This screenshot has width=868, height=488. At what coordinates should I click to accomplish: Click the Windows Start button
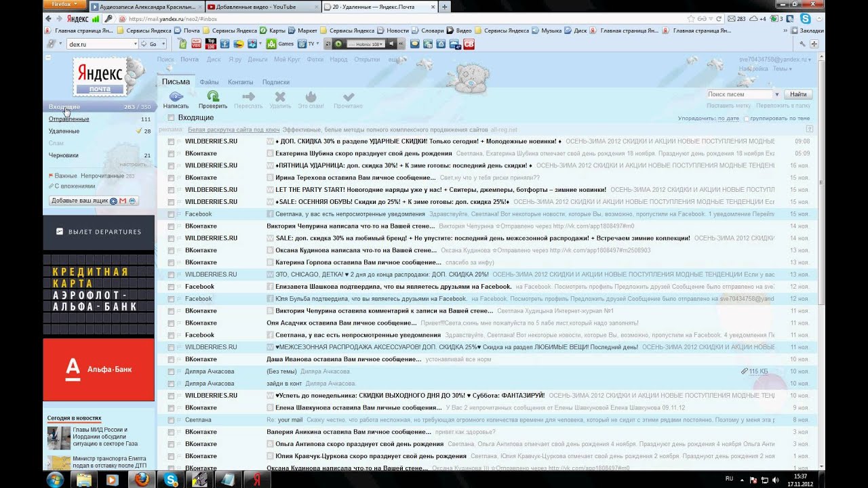[55, 479]
